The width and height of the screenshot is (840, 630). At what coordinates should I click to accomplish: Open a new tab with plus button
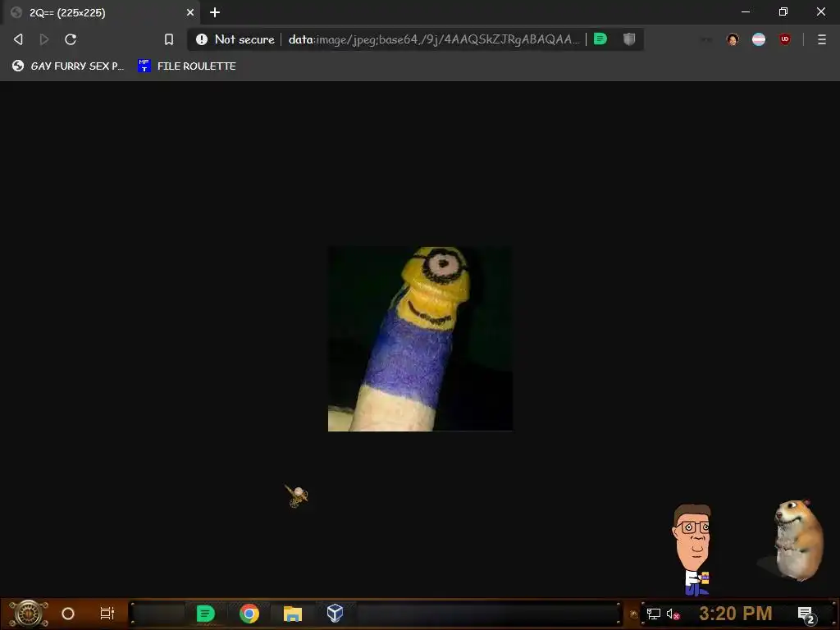pos(215,12)
